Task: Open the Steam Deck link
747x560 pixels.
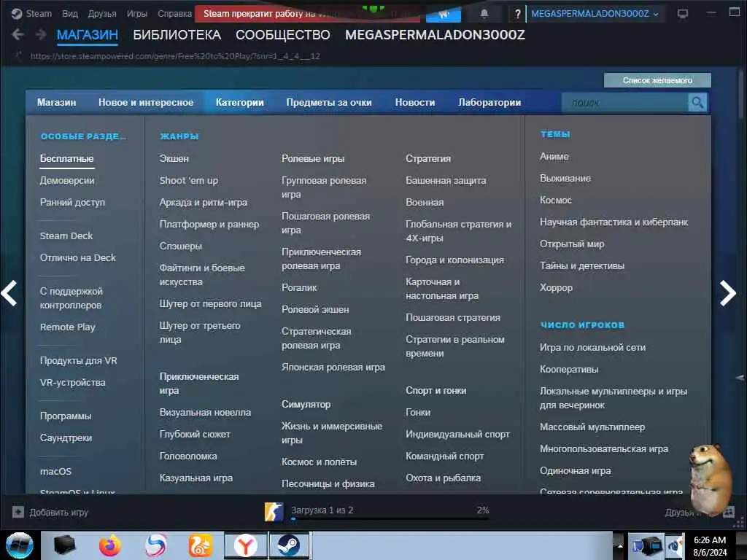Action: (x=66, y=236)
